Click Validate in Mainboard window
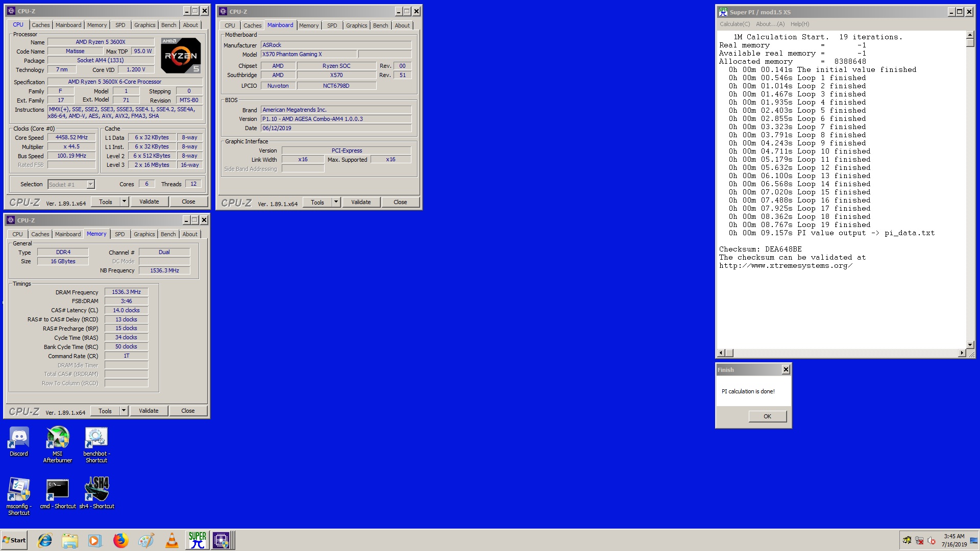The image size is (980, 551). 361,202
